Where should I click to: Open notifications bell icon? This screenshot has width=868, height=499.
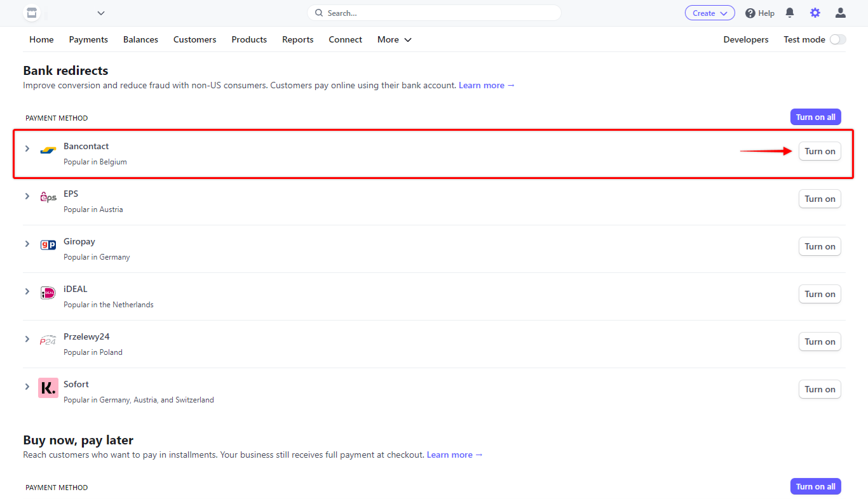790,13
